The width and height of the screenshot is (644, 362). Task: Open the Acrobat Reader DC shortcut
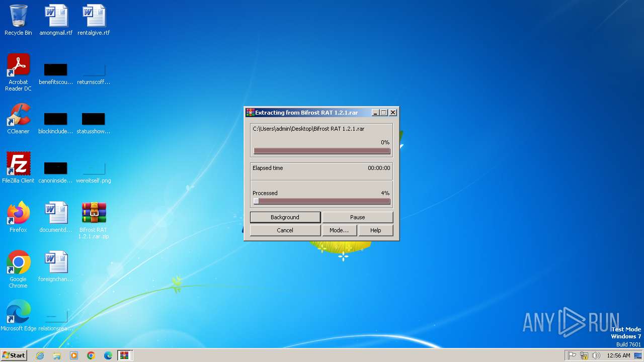click(x=18, y=72)
